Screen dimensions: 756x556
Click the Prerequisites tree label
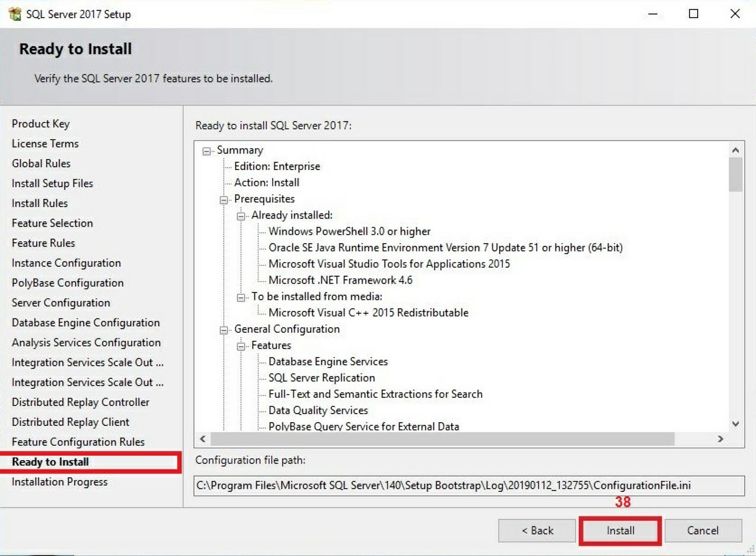click(x=265, y=199)
